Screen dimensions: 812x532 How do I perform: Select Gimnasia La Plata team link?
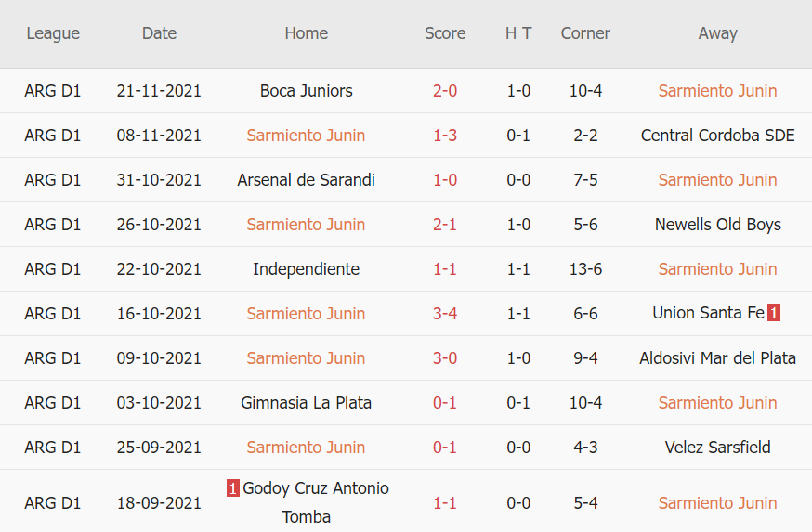(x=306, y=403)
